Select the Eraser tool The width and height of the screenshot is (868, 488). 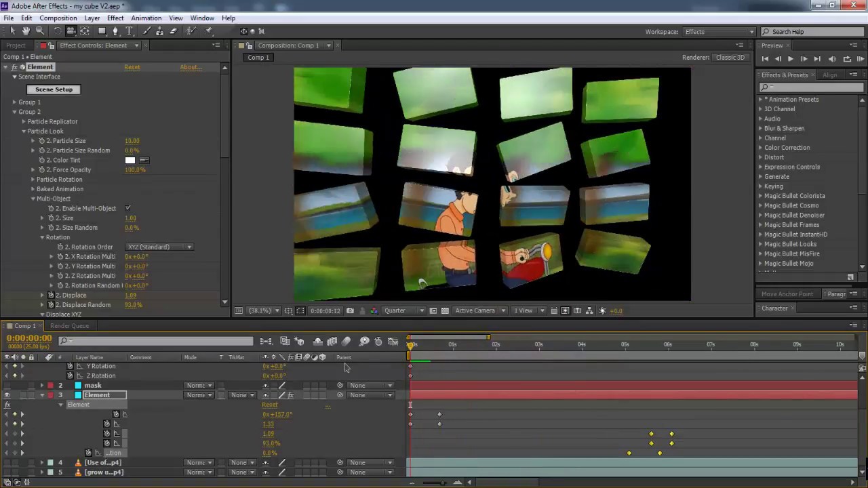pyautogui.click(x=174, y=31)
